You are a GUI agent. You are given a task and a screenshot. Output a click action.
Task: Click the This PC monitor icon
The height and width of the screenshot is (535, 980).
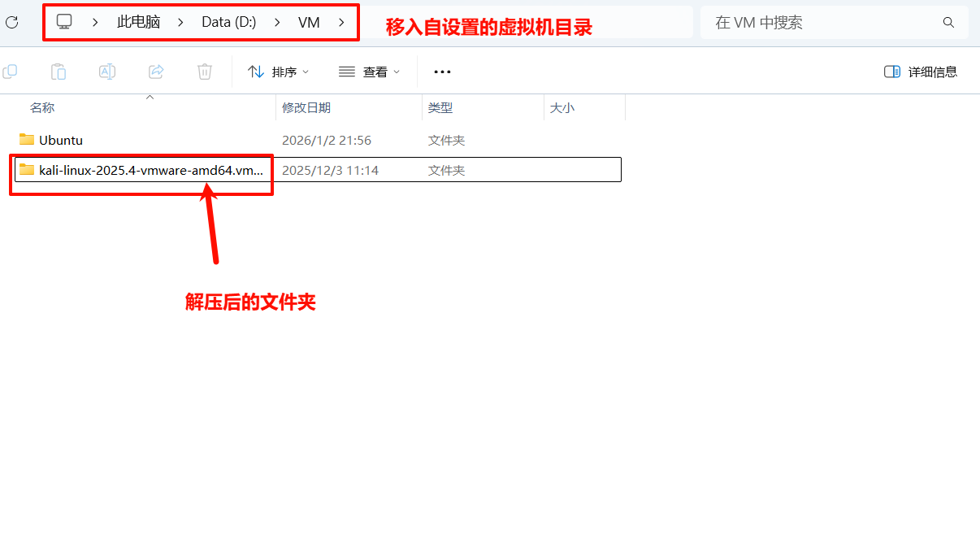(64, 23)
